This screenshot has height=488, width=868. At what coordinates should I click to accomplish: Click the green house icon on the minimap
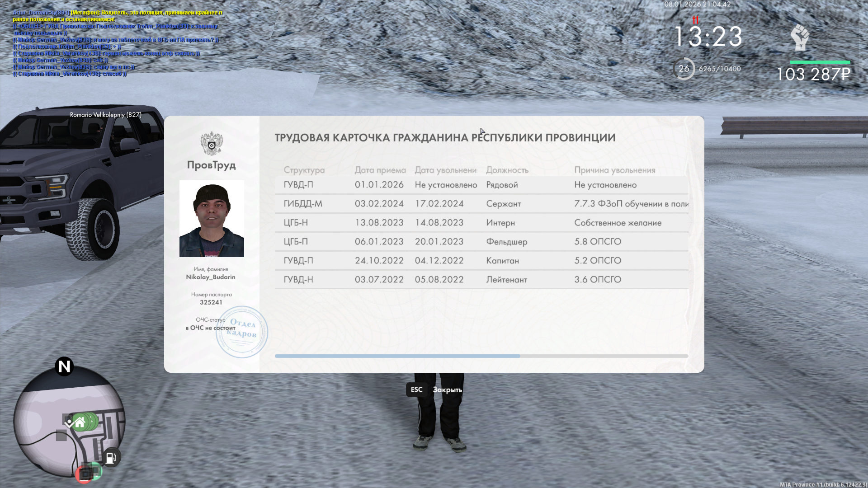80,422
